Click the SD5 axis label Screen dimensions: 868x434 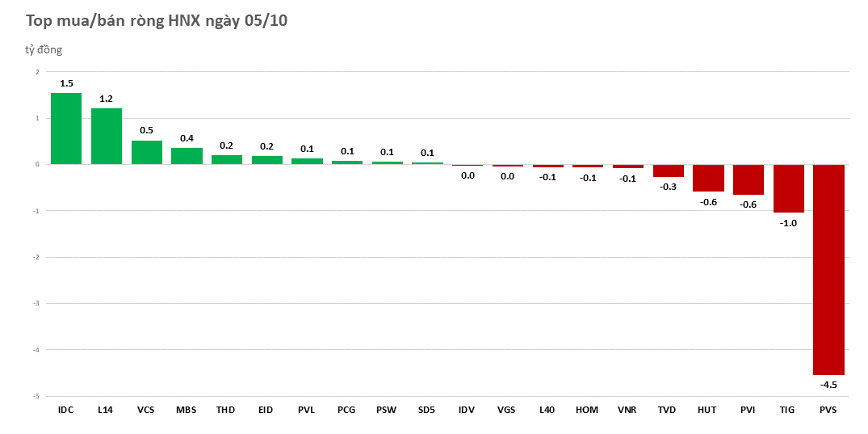click(x=427, y=410)
